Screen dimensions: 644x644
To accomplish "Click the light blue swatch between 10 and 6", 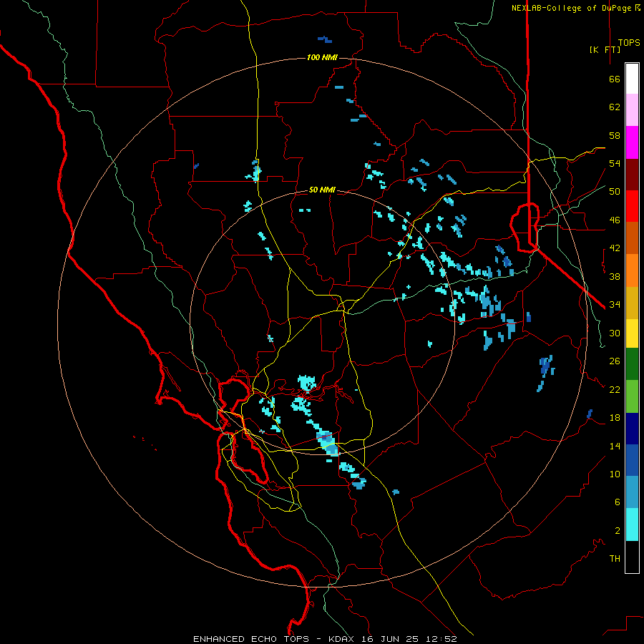I will click(632, 492).
